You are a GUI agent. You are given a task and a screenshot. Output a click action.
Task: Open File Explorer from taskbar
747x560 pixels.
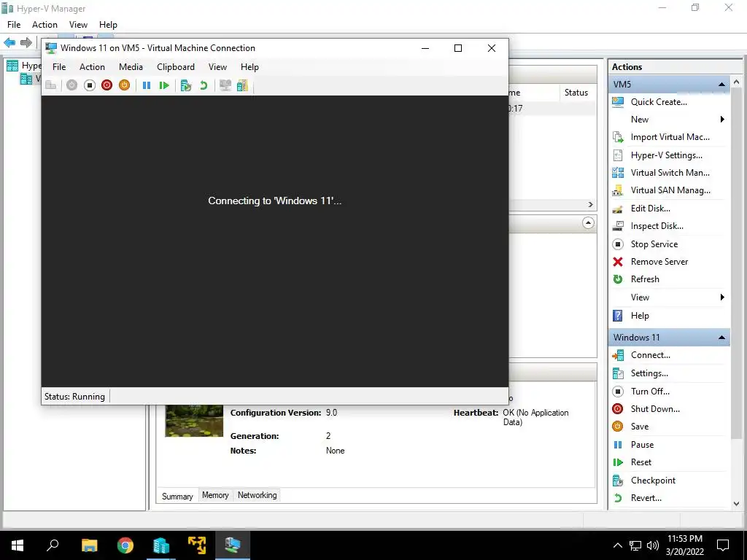[89, 545]
